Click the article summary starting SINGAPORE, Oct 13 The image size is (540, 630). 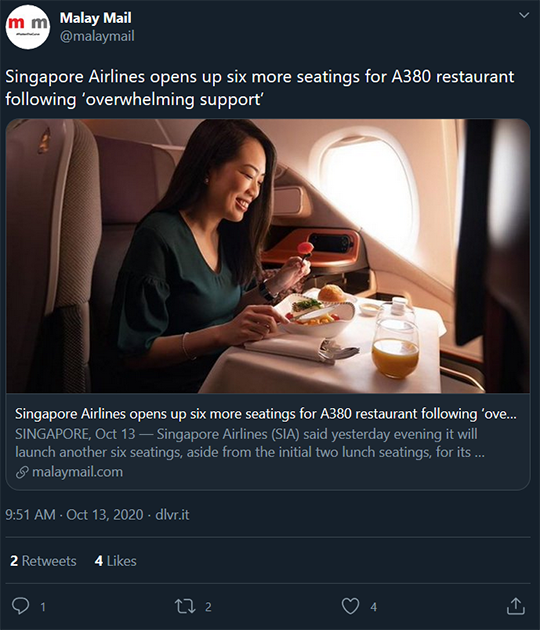250,443
